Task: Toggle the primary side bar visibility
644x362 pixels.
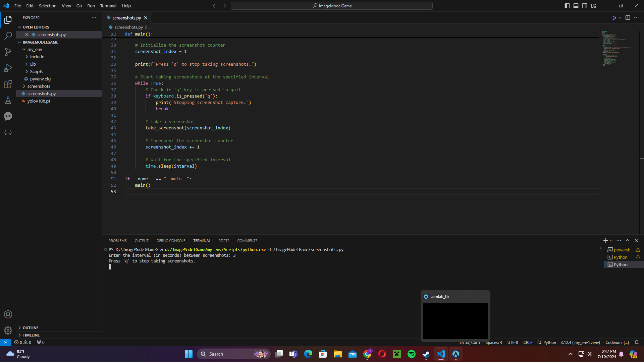Action: pyautogui.click(x=567, y=6)
